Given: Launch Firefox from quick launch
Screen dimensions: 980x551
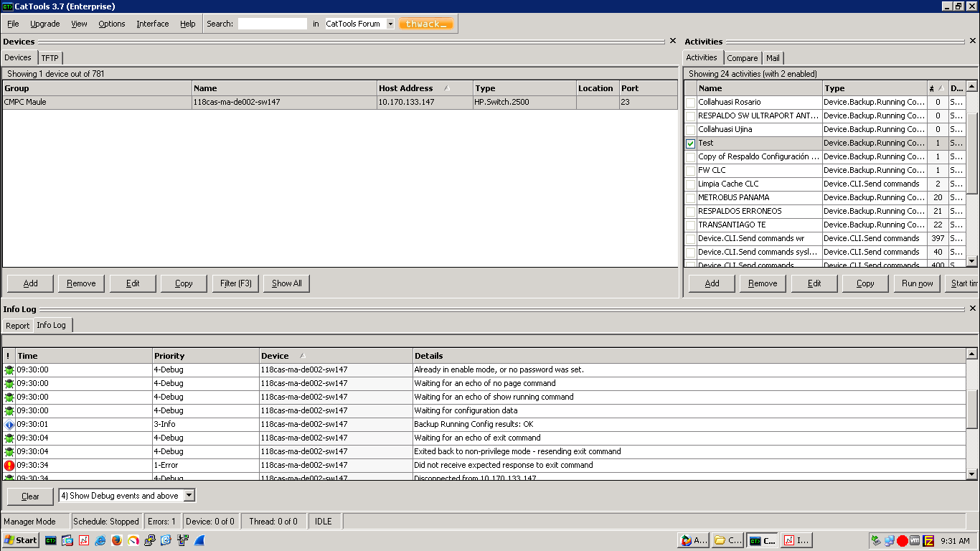Looking at the screenshot, I should 117,540.
